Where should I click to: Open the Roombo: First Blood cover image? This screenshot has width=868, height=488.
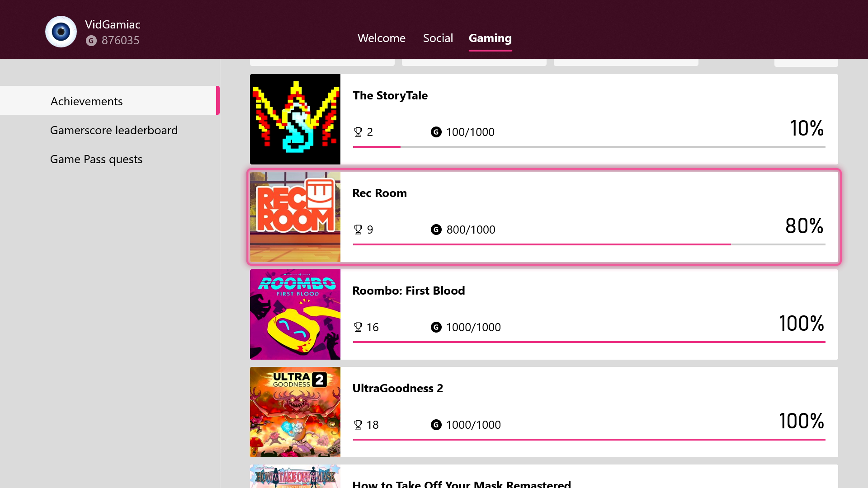point(295,314)
